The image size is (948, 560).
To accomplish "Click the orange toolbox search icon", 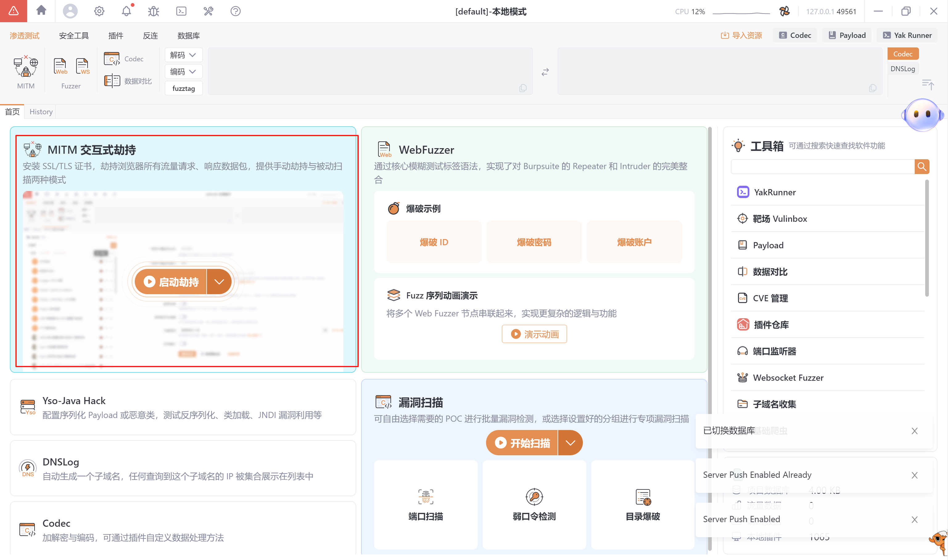I will (x=921, y=166).
